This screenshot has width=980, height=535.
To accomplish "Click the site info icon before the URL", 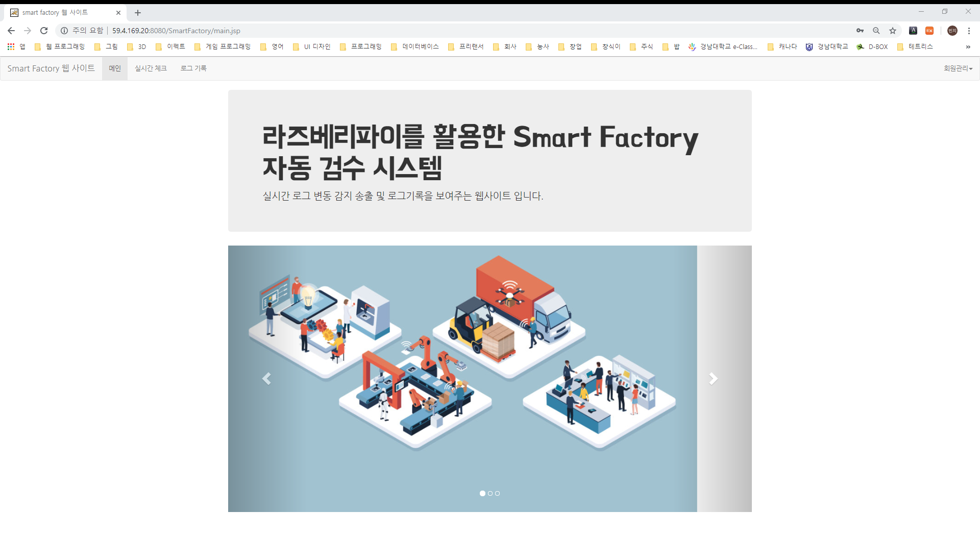I will pos(64,31).
